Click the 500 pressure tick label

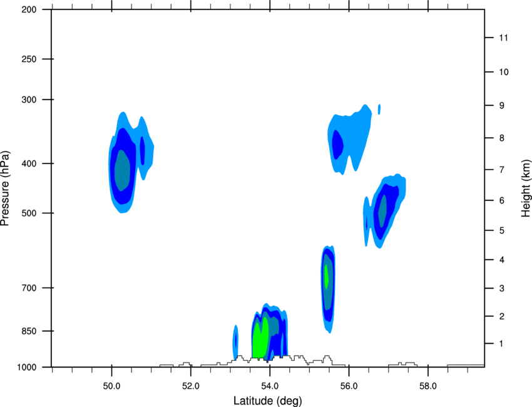pos(29,213)
